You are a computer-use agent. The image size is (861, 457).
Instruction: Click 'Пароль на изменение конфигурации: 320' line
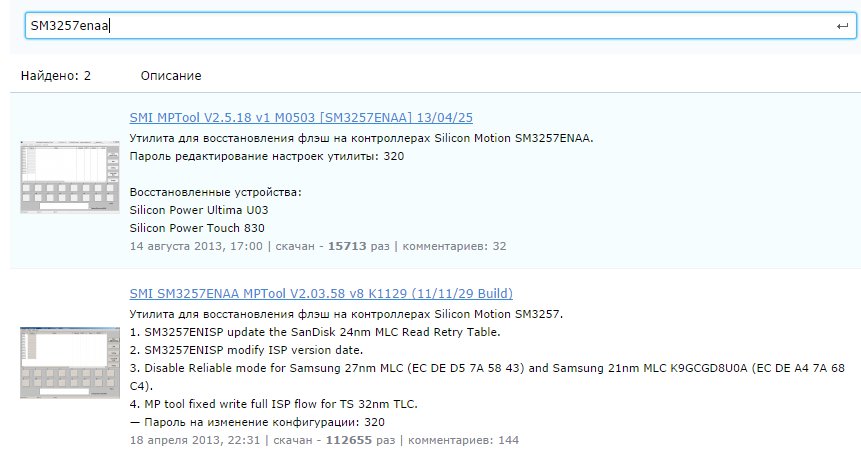pos(257,422)
